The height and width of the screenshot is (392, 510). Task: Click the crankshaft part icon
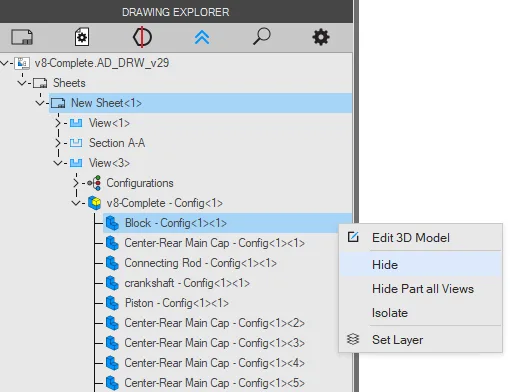coord(112,283)
